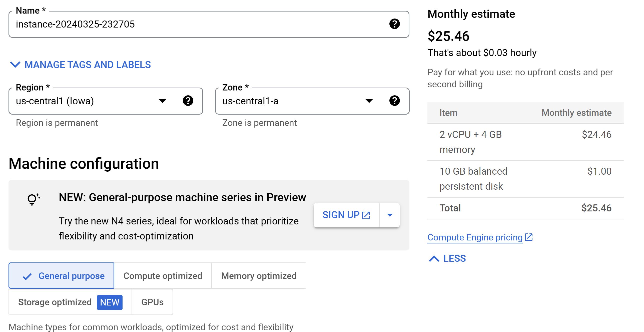Click the checkmark icon on General purpose

pos(27,276)
